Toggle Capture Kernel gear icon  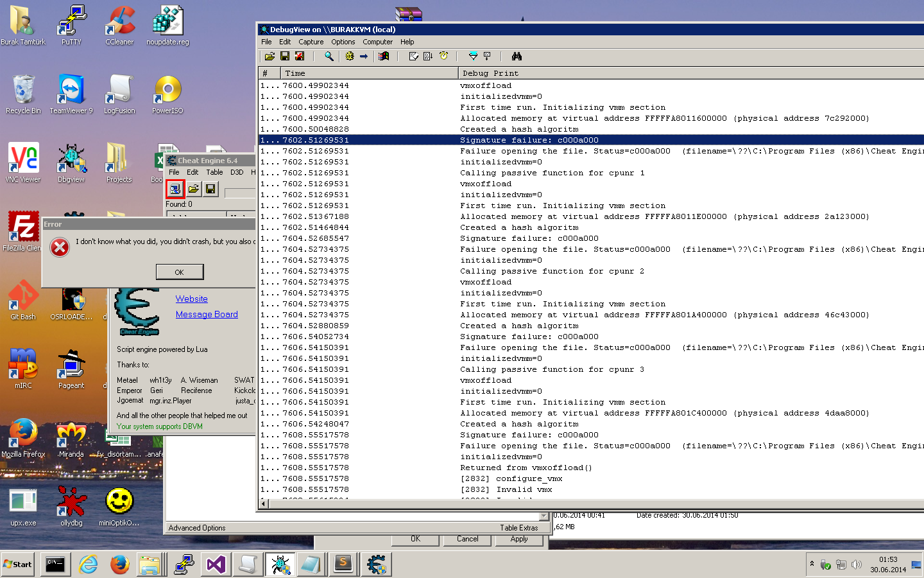[350, 57]
